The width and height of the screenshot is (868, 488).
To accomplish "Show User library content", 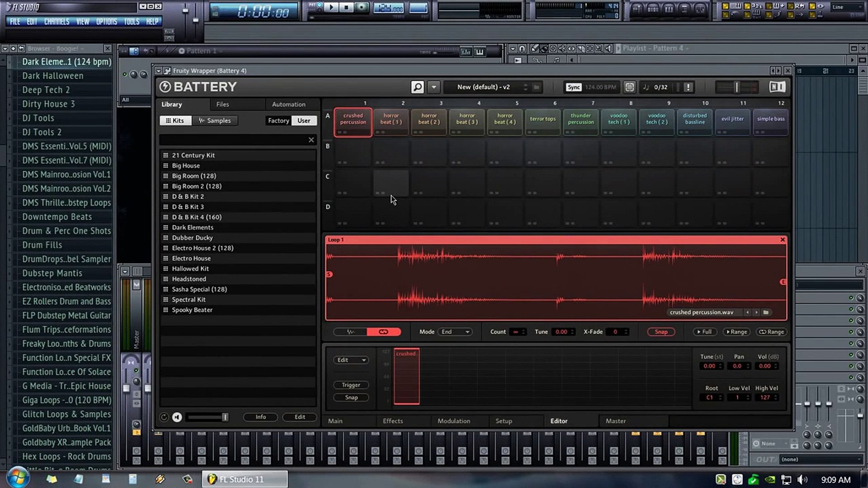I will pyautogui.click(x=304, y=121).
